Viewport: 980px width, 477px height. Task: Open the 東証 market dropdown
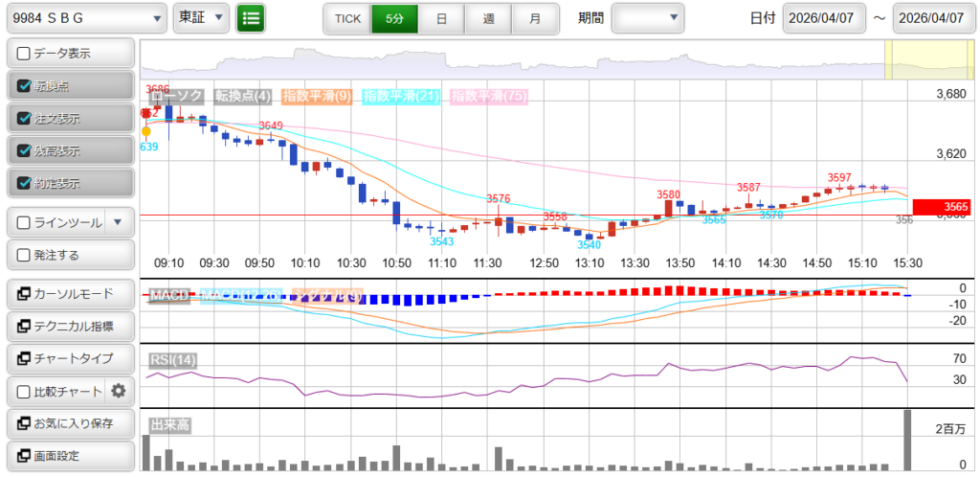(x=202, y=18)
